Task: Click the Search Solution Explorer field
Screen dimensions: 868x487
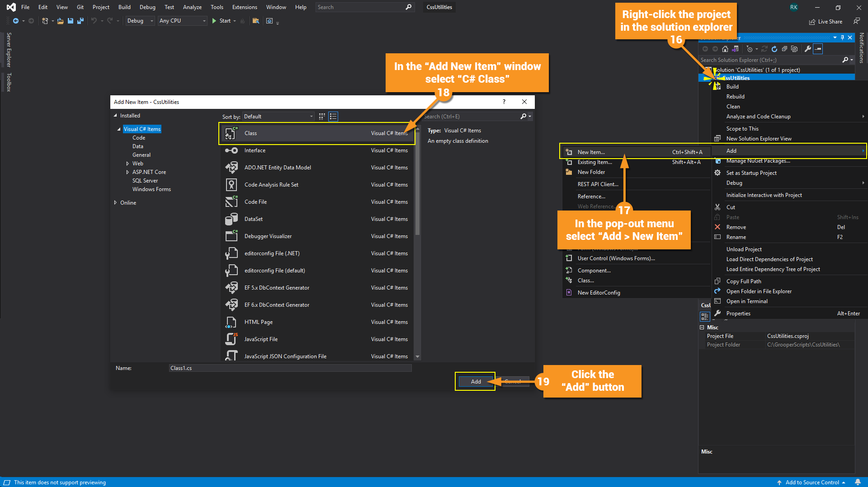Action: coord(771,60)
